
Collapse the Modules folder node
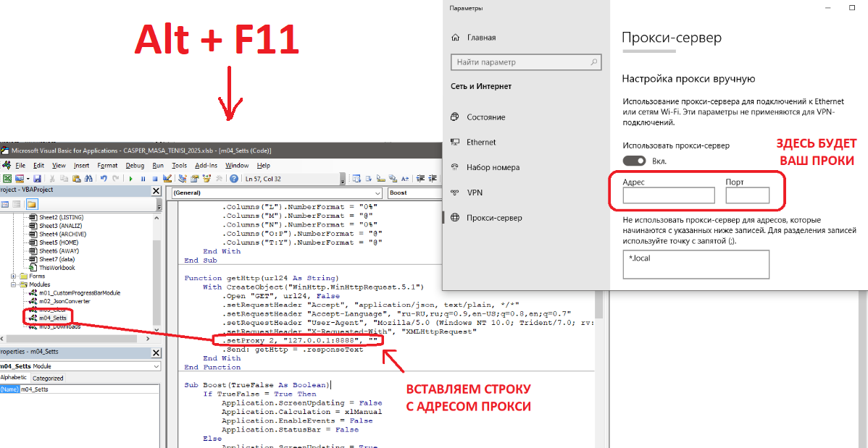pos(14,284)
